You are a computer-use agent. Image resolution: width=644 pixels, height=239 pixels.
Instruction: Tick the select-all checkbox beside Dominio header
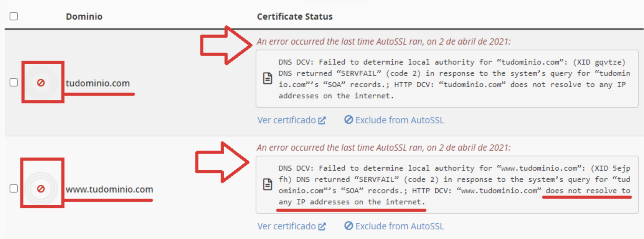tap(14, 16)
